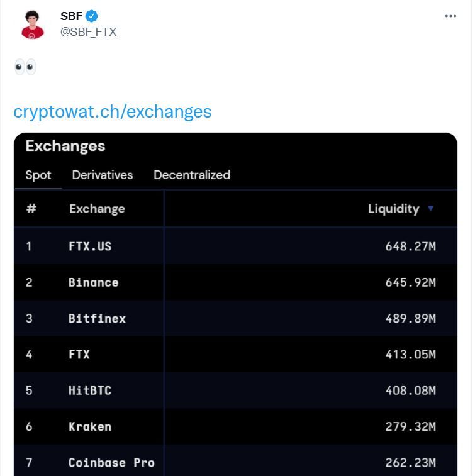Sort by the Liquidity arrow
The width and height of the screenshot is (475, 476).
pos(431,209)
